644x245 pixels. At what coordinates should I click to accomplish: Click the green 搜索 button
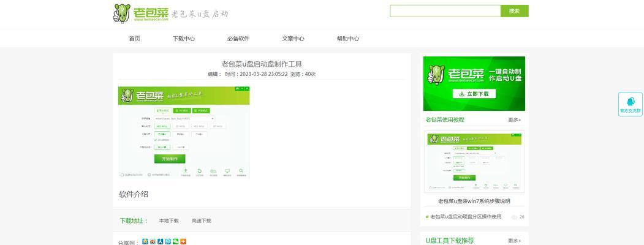514,11
